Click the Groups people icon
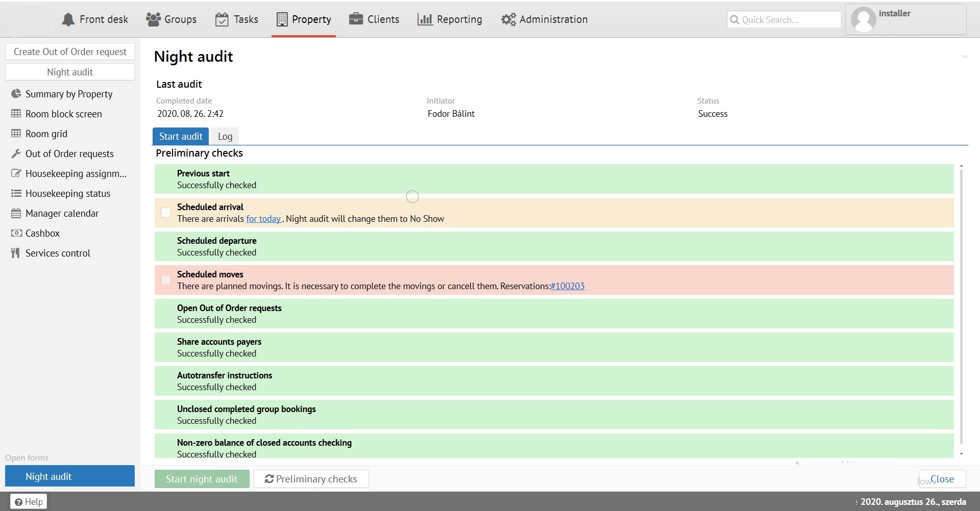The height and width of the screenshot is (511, 980). click(x=153, y=19)
